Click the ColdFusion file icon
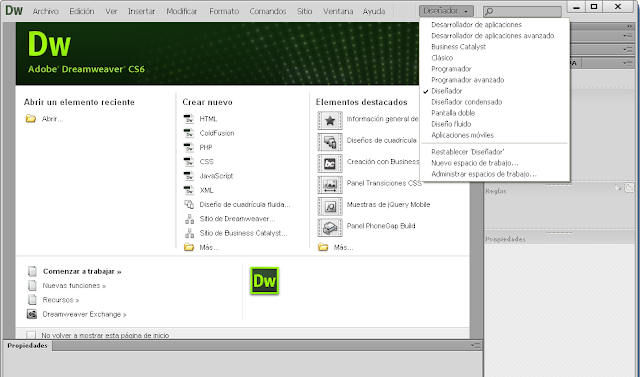 [189, 133]
